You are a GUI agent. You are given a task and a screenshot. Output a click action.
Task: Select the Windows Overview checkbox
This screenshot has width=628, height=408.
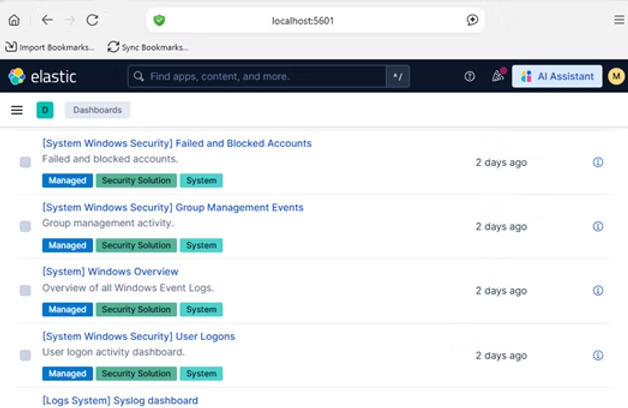(25, 291)
